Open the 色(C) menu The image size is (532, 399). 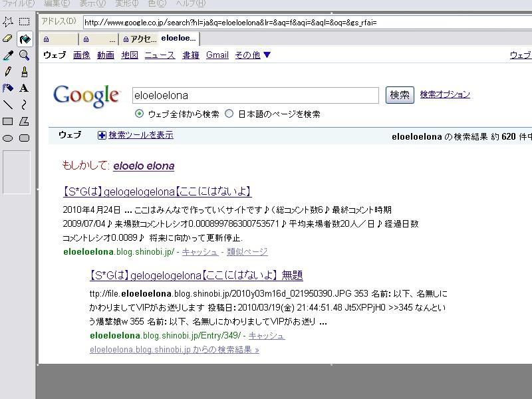(157, 3)
